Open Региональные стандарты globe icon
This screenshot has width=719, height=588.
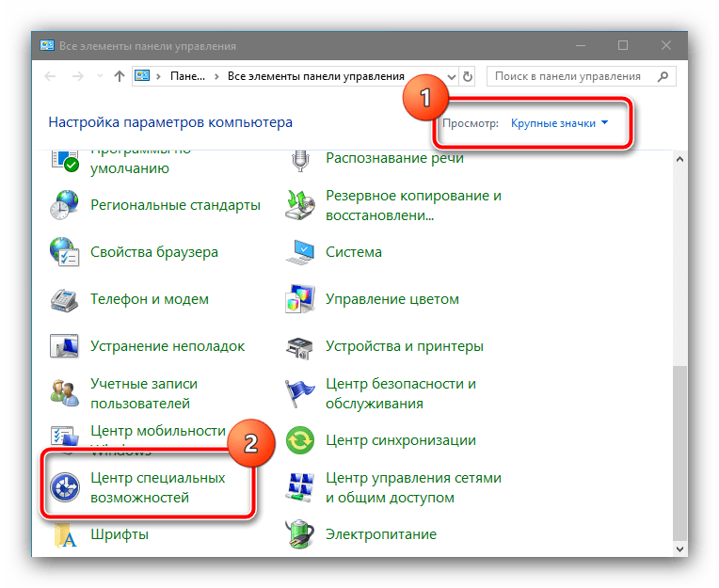pos(64,204)
